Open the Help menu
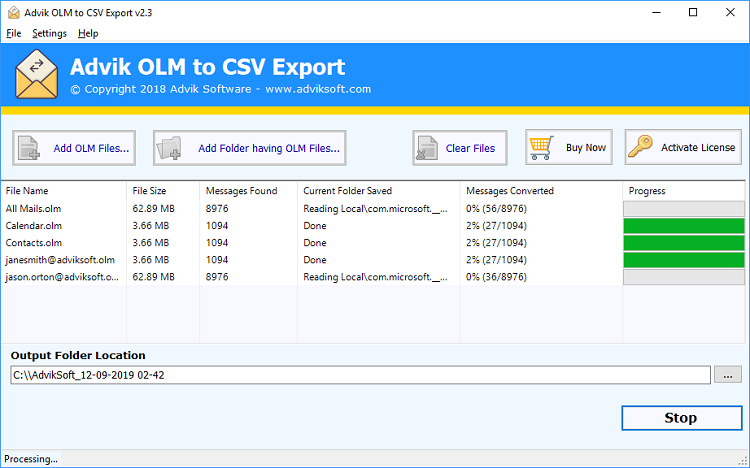Viewport: 750px width, 468px height. point(88,33)
